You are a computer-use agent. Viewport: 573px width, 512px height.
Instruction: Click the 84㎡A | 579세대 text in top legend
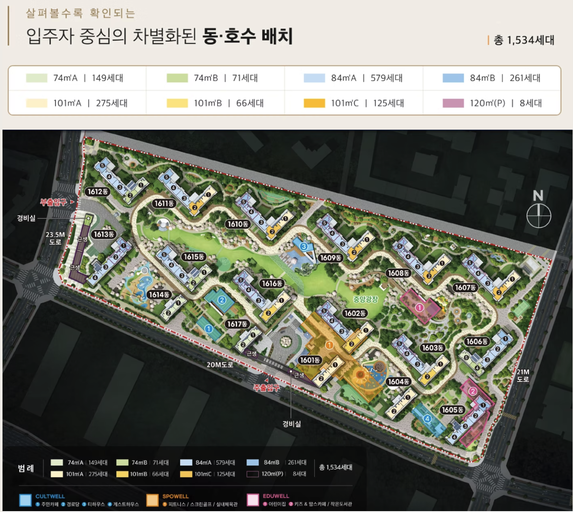tap(367, 78)
